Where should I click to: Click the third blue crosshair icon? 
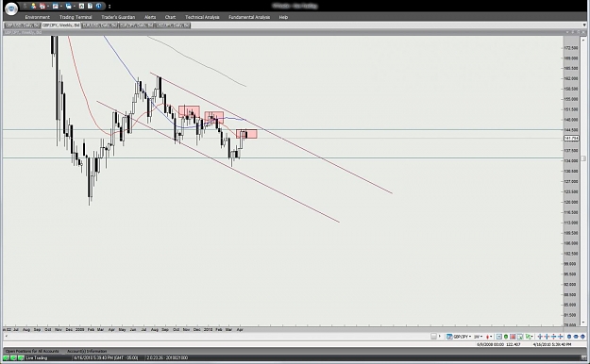(553, 337)
